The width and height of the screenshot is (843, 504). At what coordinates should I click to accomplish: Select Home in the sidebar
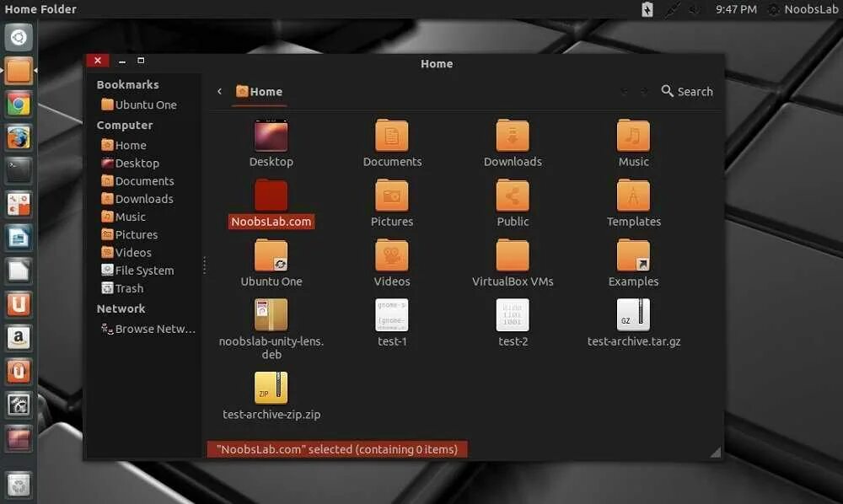[x=124, y=145]
